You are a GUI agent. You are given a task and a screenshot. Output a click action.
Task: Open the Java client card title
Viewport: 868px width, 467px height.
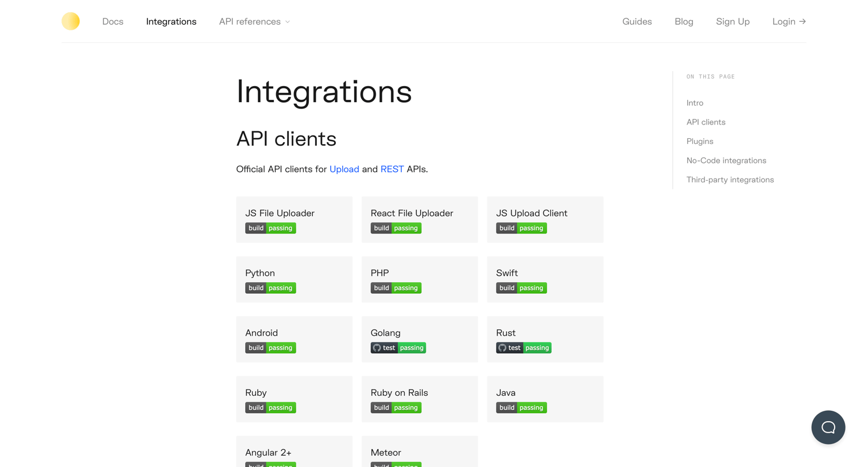(506, 393)
